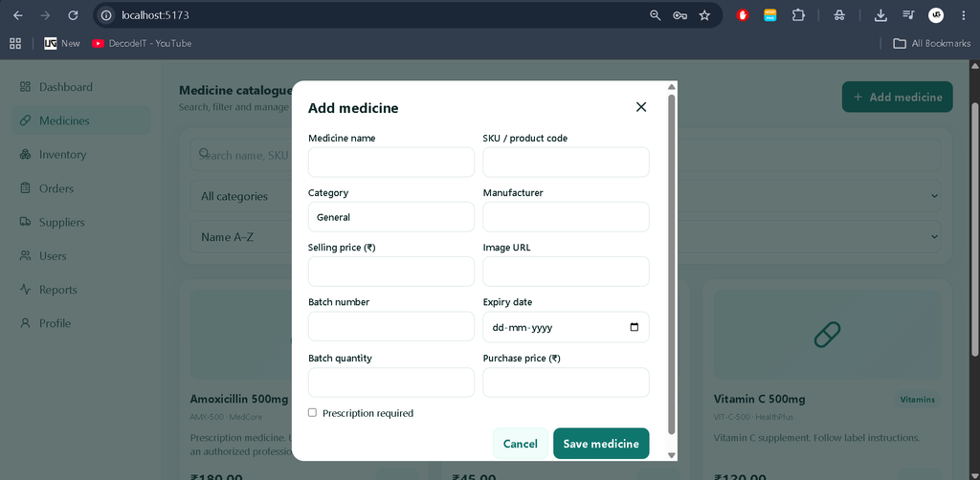The width and height of the screenshot is (980, 480).
Task: Click the Suppliers truck icon
Action: (x=25, y=222)
